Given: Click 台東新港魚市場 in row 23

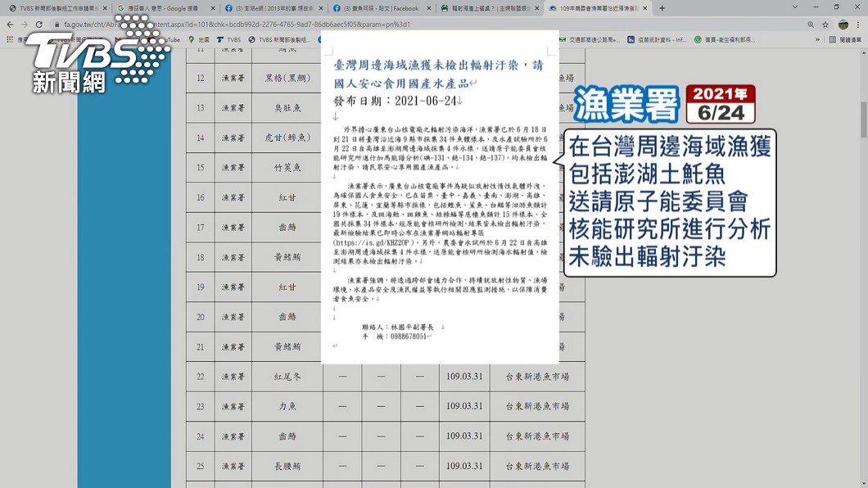Looking at the screenshot, I should [537, 407].
